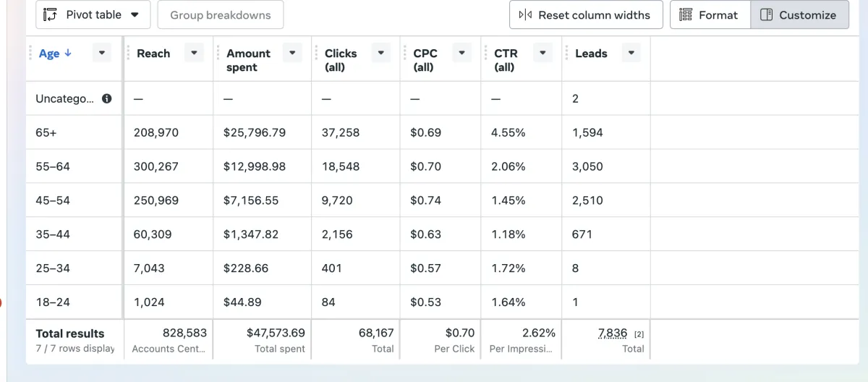Switch to the Format panel
Screen dimensions: 868x382
point(710,15)
